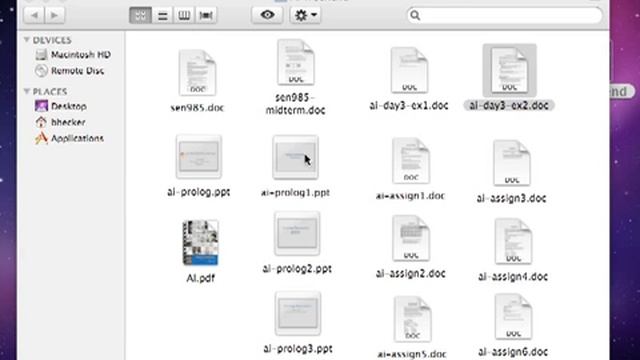Switch to column view
Screen dimensions: 640x360
[x=184, y=16]
